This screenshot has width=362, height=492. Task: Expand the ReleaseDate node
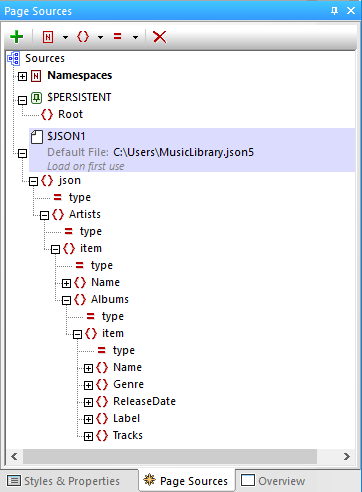coord(88,403)
